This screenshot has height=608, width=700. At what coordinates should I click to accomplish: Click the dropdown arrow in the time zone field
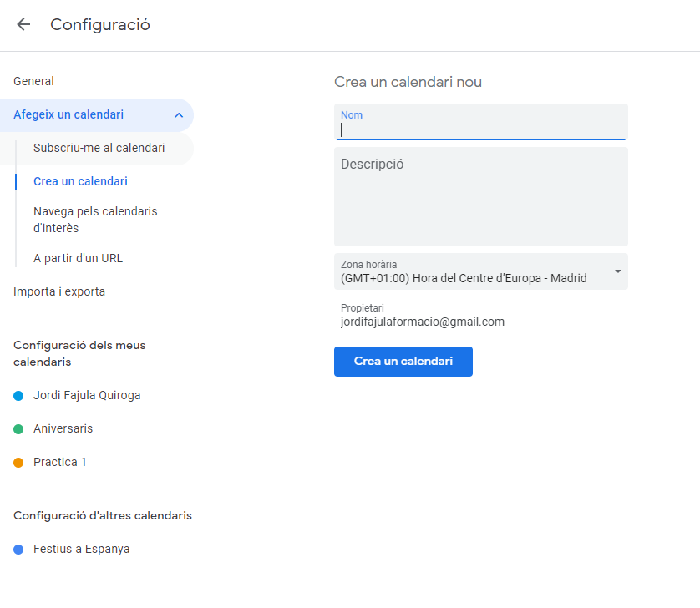coord(617,271)
